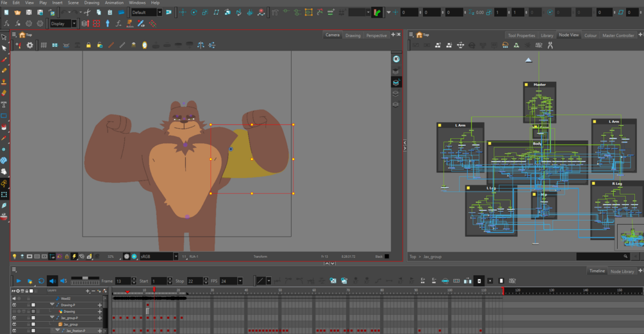Collapse the Jax_Position-P layer triangle

click(x=57, y=330)
